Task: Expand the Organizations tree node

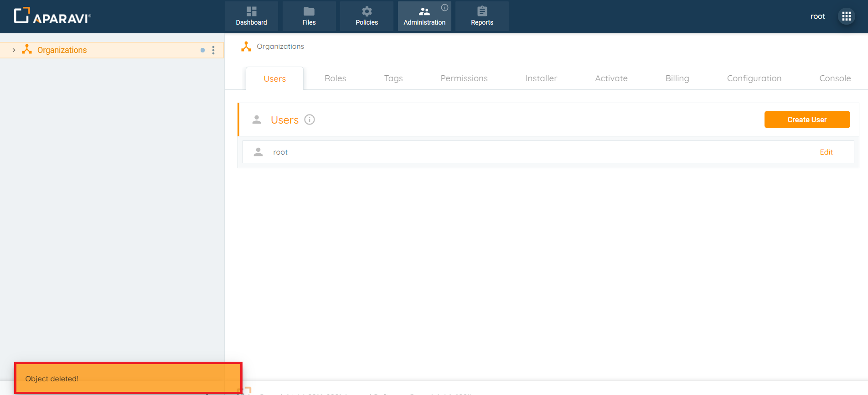Action: 14,50
